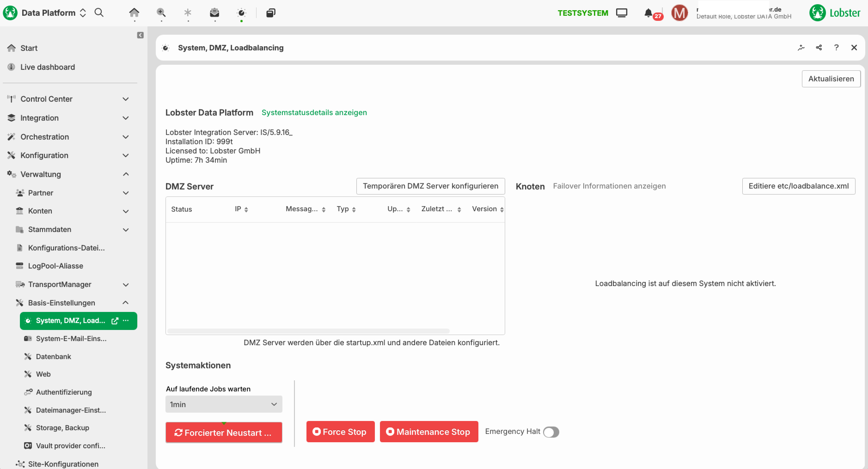Collapse the sidebar using the arrow icon
The width and height of the screenshot is (868, 469).
pyautogui.click(x=141, y=35)
